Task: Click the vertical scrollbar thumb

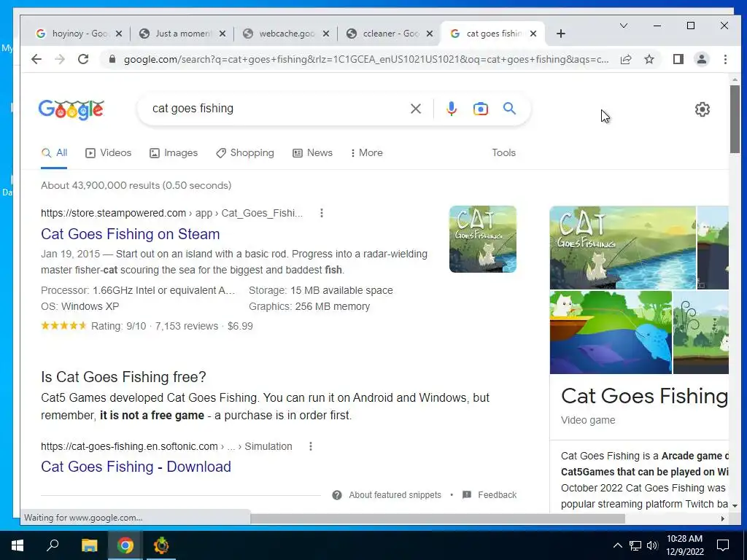Action: (734, 119)
